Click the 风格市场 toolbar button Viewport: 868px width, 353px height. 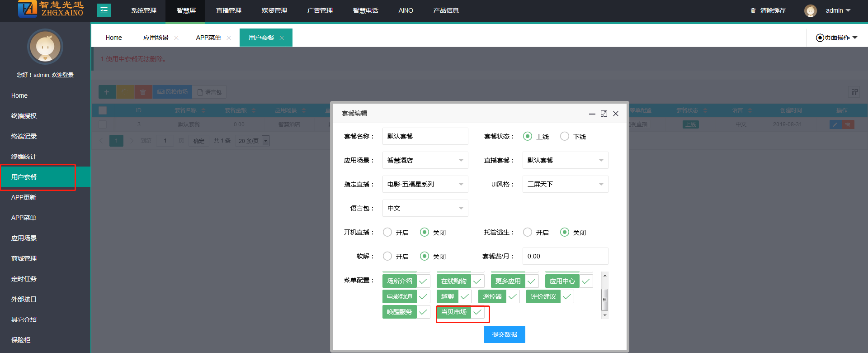(172, 92)
